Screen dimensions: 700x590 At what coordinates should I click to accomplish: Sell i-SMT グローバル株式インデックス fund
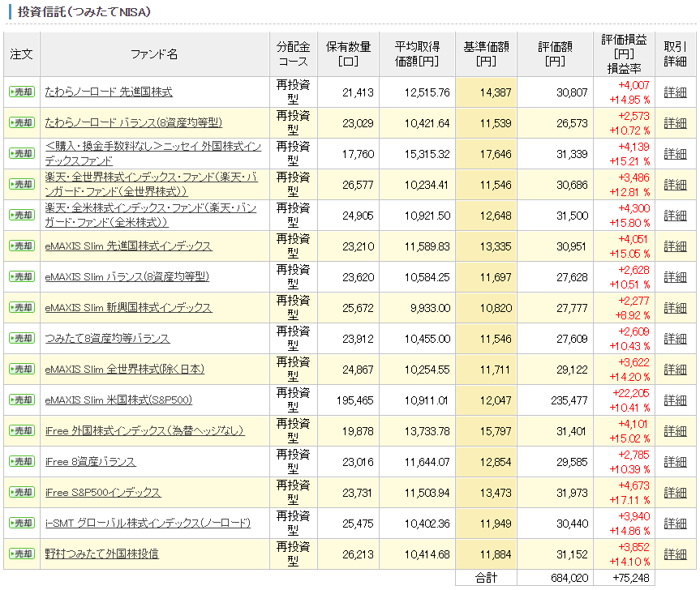pos(22,523)
